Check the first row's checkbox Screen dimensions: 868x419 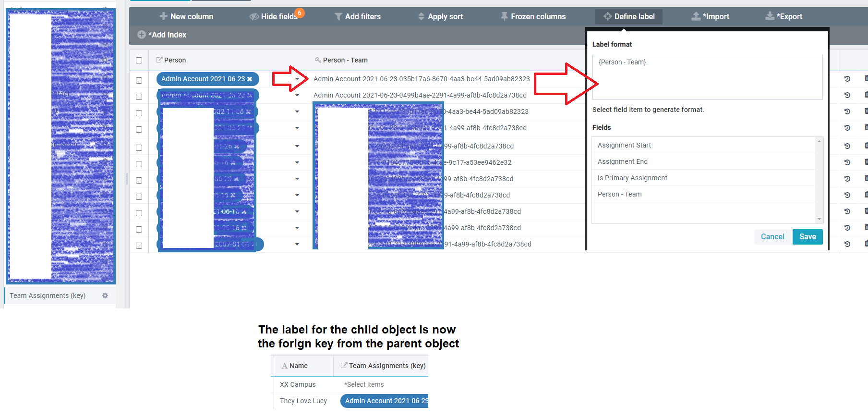click(139, 81)
